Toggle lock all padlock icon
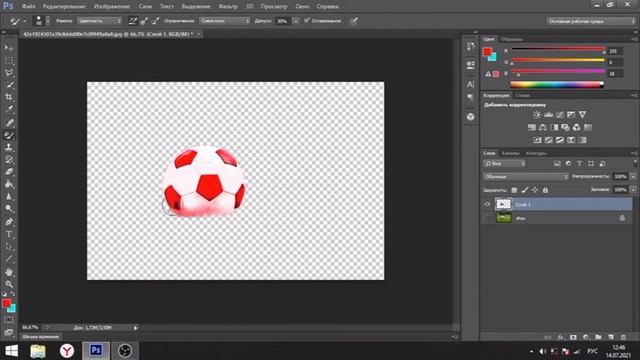 point(545,190)
